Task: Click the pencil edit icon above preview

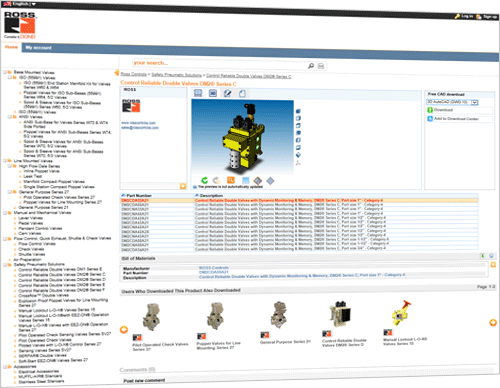Action: click(x=228, y=93)
